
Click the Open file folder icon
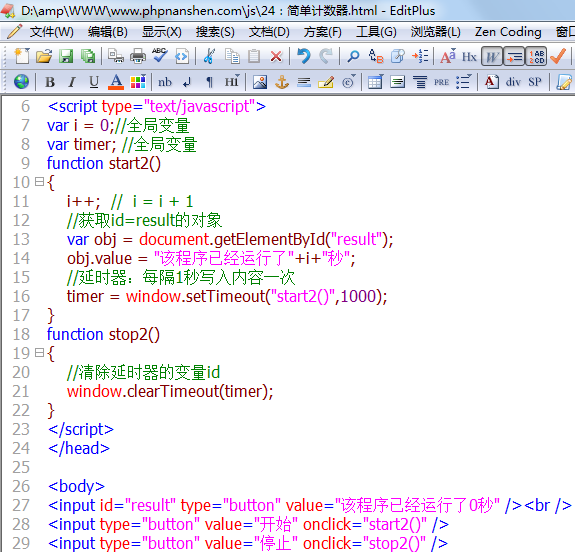(44, 56)
